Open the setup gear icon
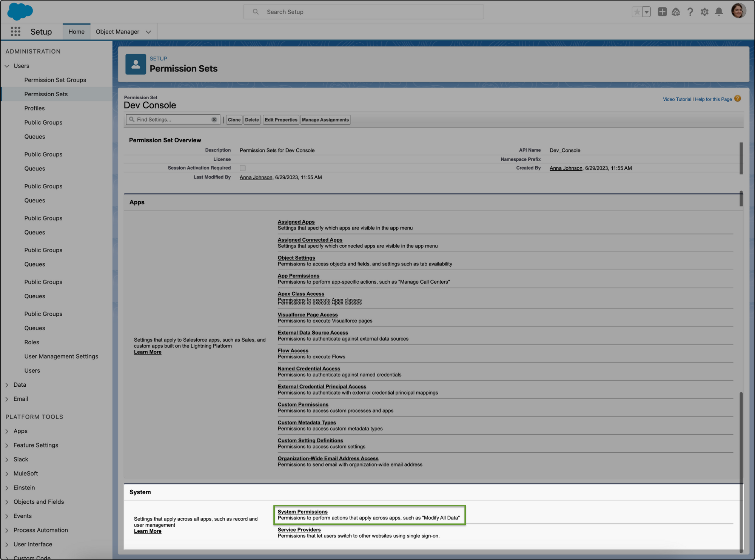Screen dimensions: 755x560 pos(704,12)
